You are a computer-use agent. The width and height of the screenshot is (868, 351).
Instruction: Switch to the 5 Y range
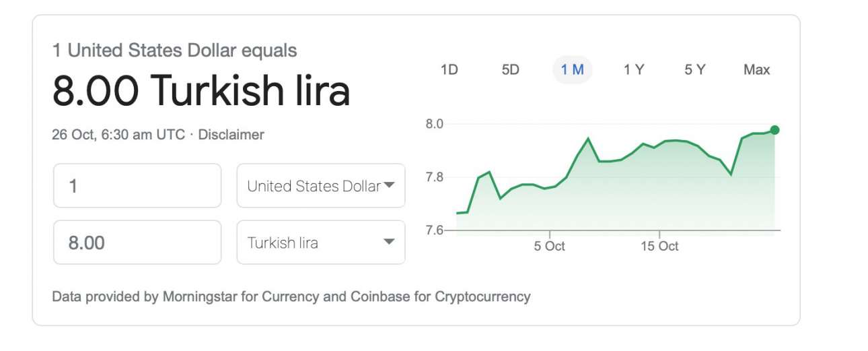(x=694, y=70)
